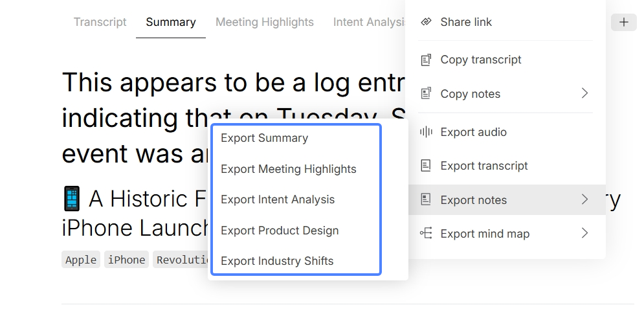The height and width of the screenshot is (316, 644).
Task: Click the Share link chain icon
Action: coord(427,22)
